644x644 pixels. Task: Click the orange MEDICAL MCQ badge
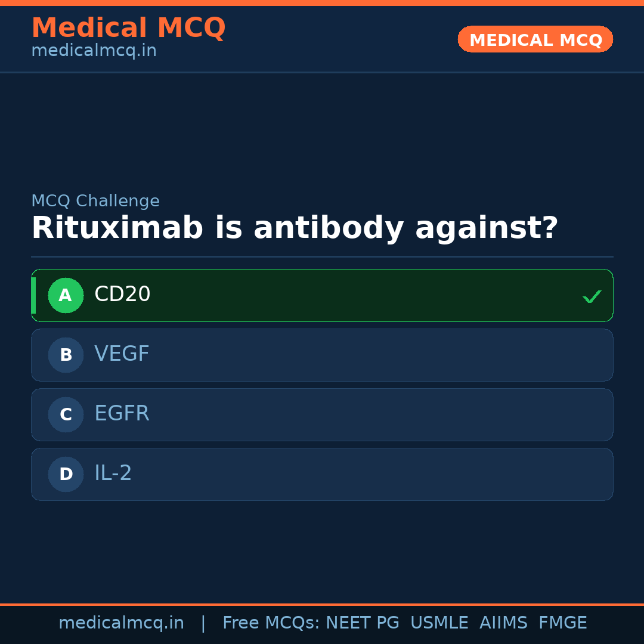click(x=535, y=39)
